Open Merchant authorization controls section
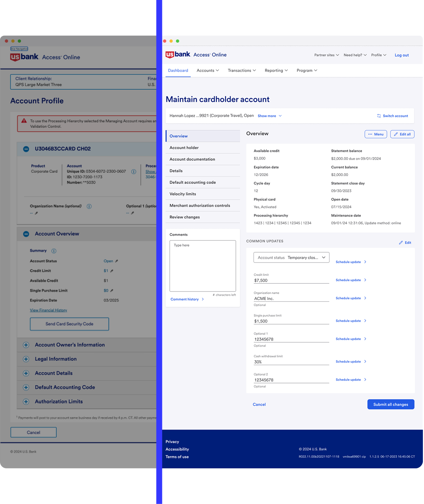The width and height of the screenshot is (424, 504). pyautogui.click(x=203, y=205)
